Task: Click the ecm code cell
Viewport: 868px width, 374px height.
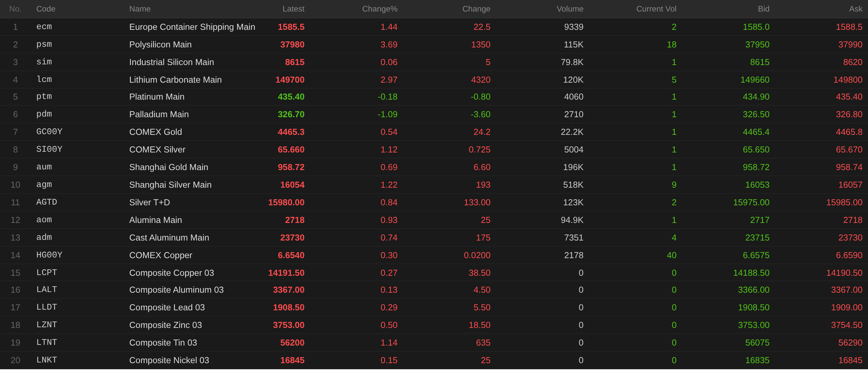Action: pyautogui.click(x=44, y=27)
